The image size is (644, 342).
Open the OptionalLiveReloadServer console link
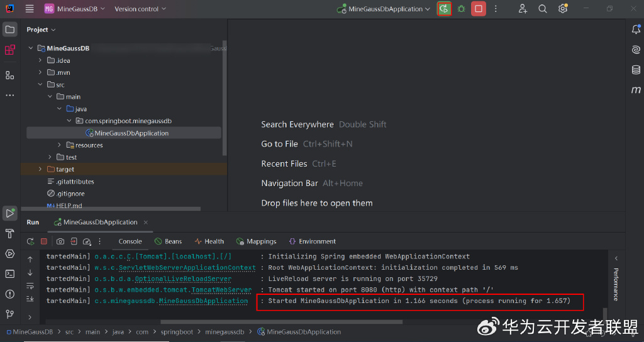click(x=183, y=279)
